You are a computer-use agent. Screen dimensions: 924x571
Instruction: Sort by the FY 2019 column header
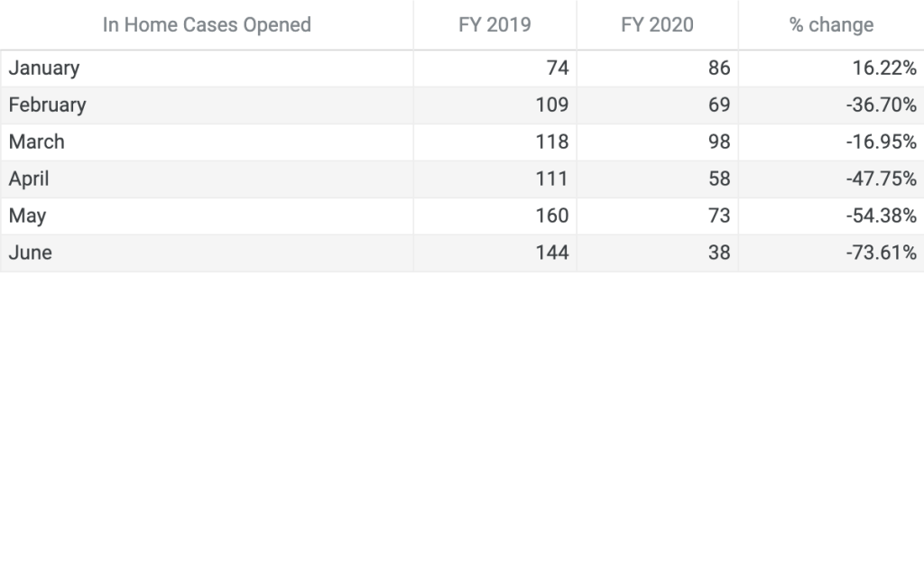tap(494, 25)
